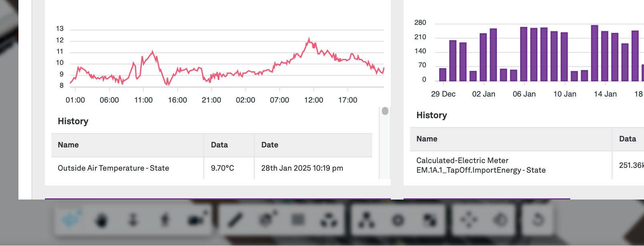Click the blue tag icon in the toolbar

click(71, 220)
